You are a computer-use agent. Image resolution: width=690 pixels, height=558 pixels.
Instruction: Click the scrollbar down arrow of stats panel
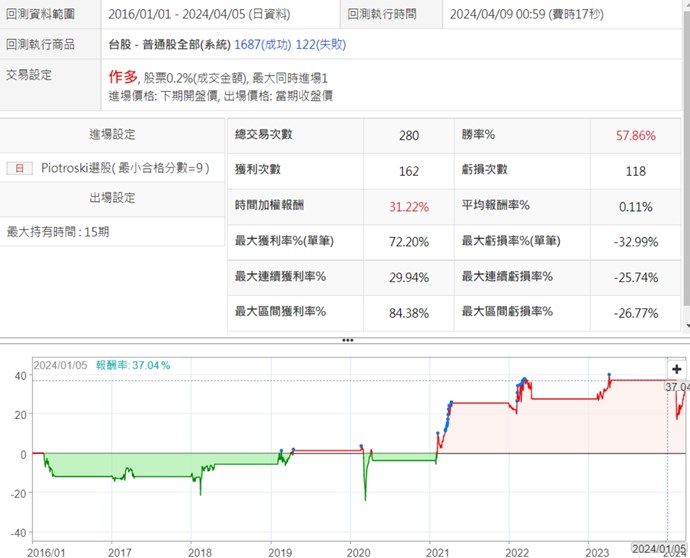click(685, 327)
